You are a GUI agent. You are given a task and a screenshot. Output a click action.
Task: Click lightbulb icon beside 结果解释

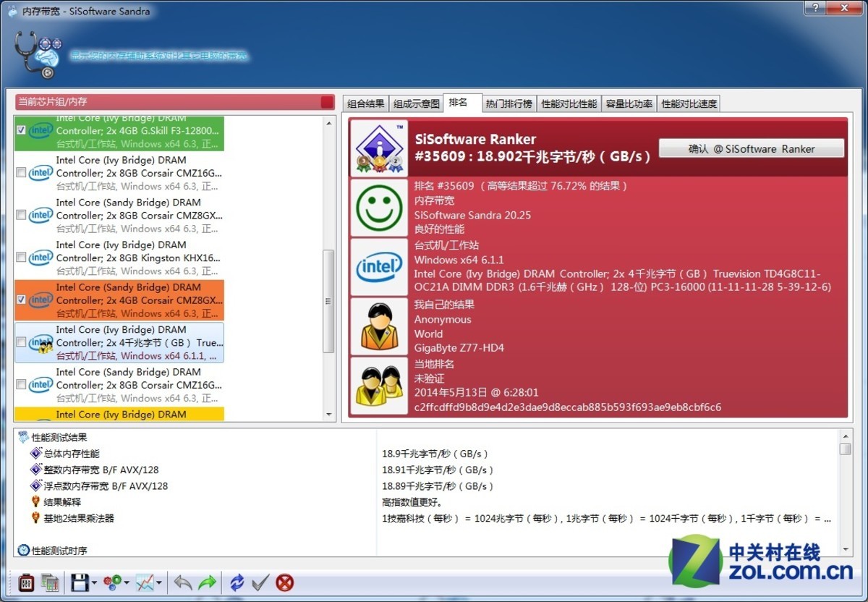point(35,501)
